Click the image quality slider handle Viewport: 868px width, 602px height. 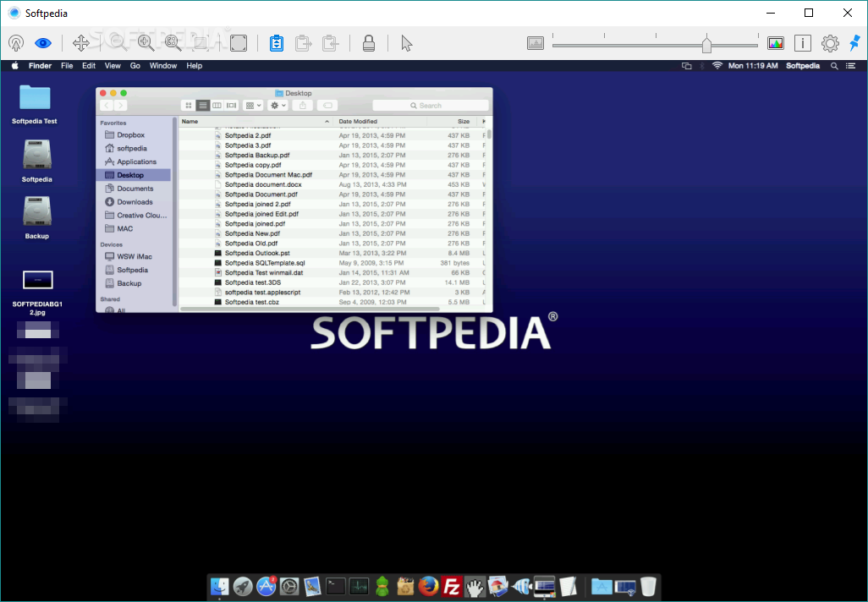pos(706,44)
